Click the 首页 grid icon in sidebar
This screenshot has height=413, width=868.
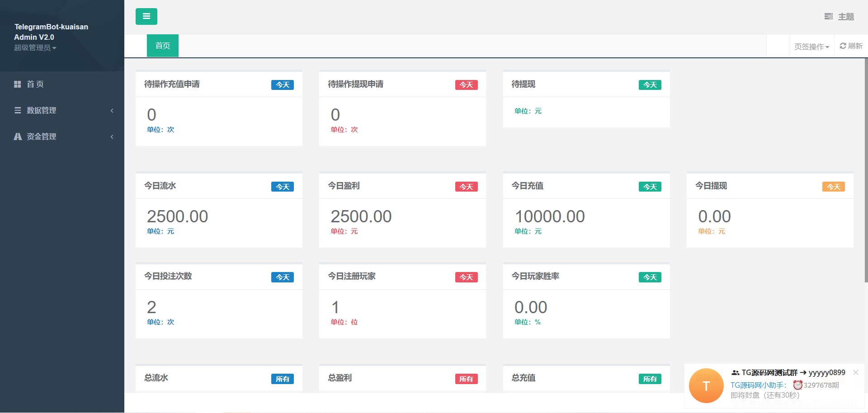pos(18,84)
